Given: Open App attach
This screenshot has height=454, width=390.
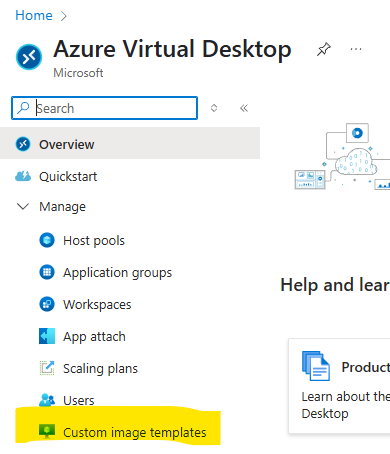Looking at the screenshot, I should (94, 337).
